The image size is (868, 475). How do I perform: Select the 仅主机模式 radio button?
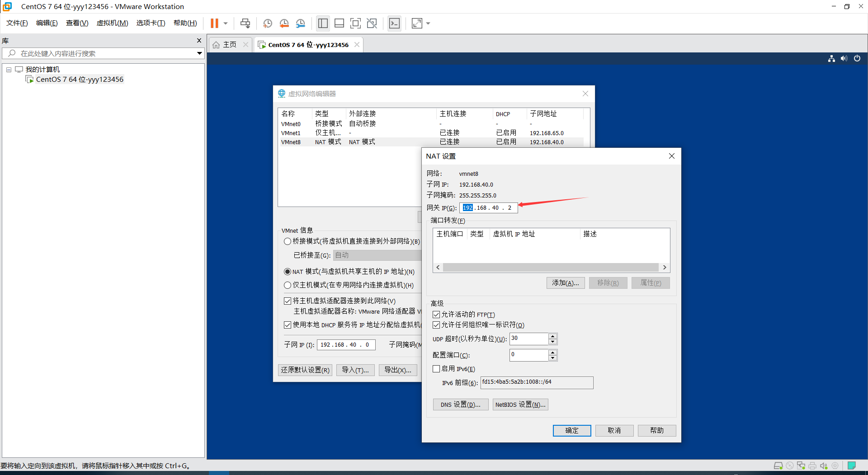click(287, 285)
